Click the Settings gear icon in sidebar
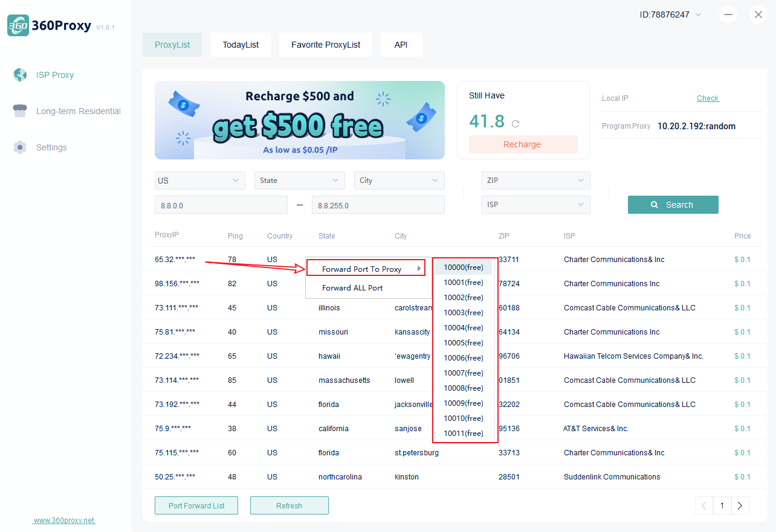 coord(20,147)
